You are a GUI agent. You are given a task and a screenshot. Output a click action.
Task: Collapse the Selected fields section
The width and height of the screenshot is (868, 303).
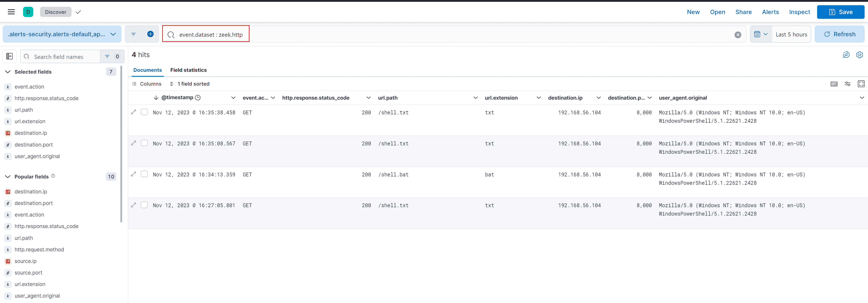tap(8, 72)
